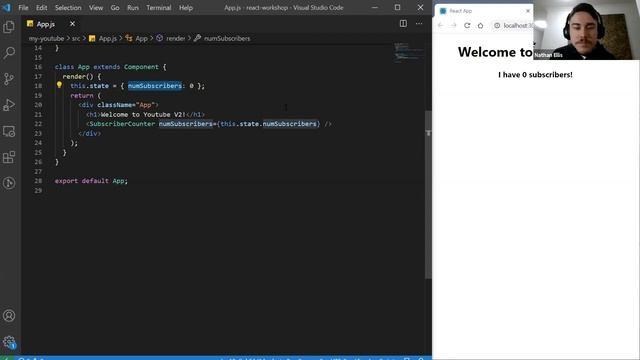Open the Help menu
Image resolution: width=640 pixels, height=360 pixels.
186,7
